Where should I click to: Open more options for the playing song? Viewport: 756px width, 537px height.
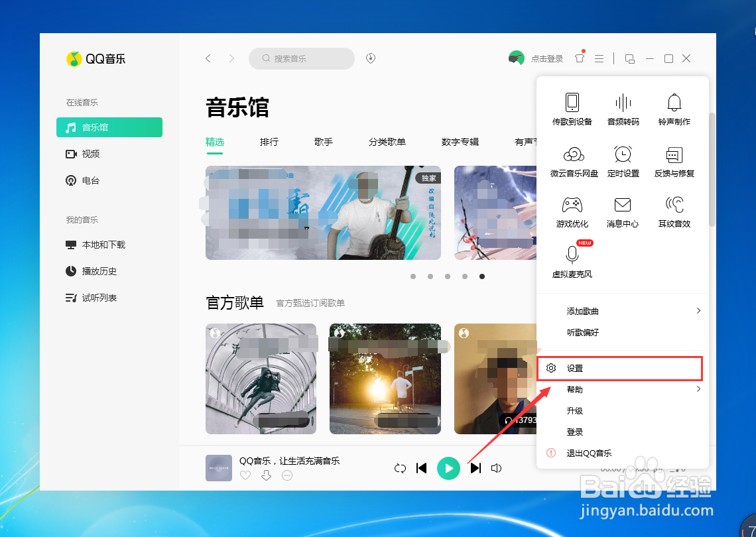pyautogui.click(x=286, y=476)
